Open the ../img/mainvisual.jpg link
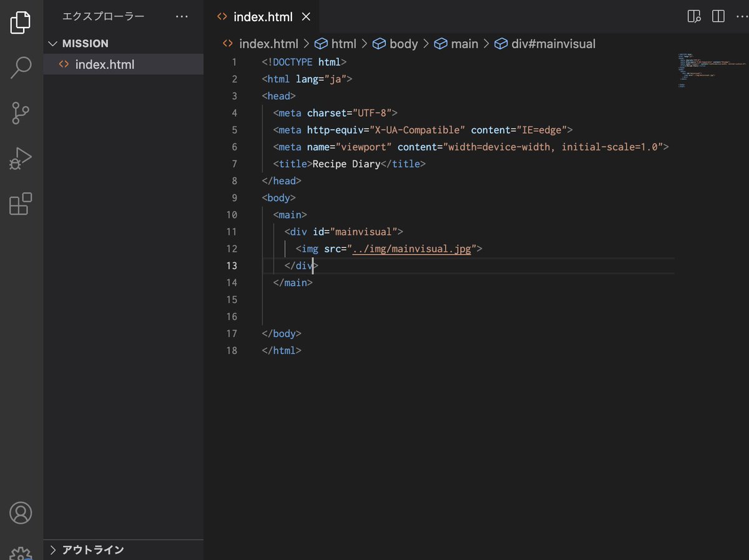The image size is (749, 560). click(x=412, y=249)
